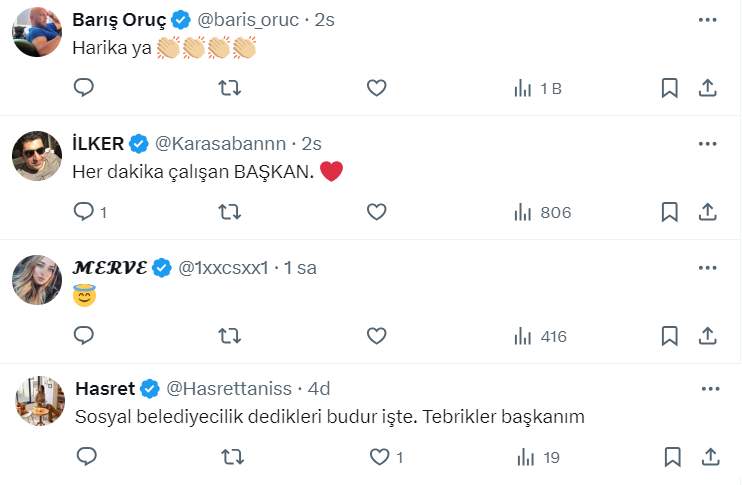Reply to İLKER's tweet
The height and width of the screenshot is (485, 742).
[x=85, y=212]
